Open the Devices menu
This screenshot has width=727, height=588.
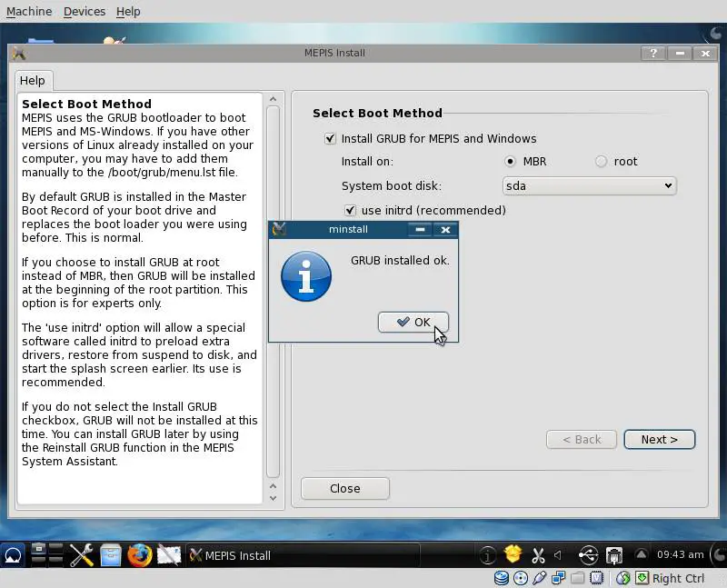point(85,11)
